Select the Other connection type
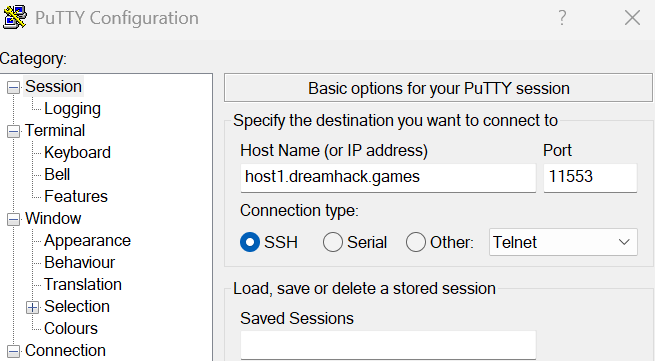The width and height of the screenshot is (655, 361). (416, 242)
